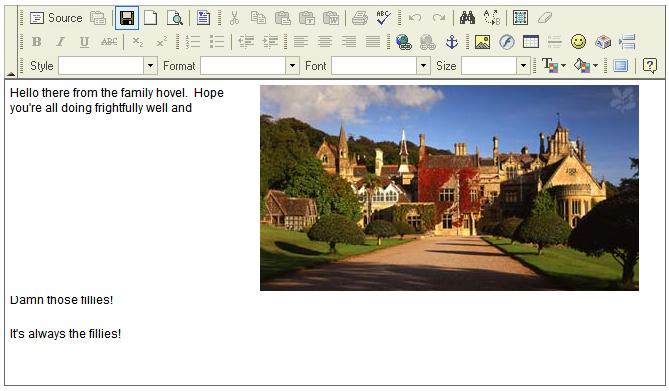The width and height of the screenshot is (669, 391).
Task: Open the Text Color picker
Action: (x=553, y=66)
